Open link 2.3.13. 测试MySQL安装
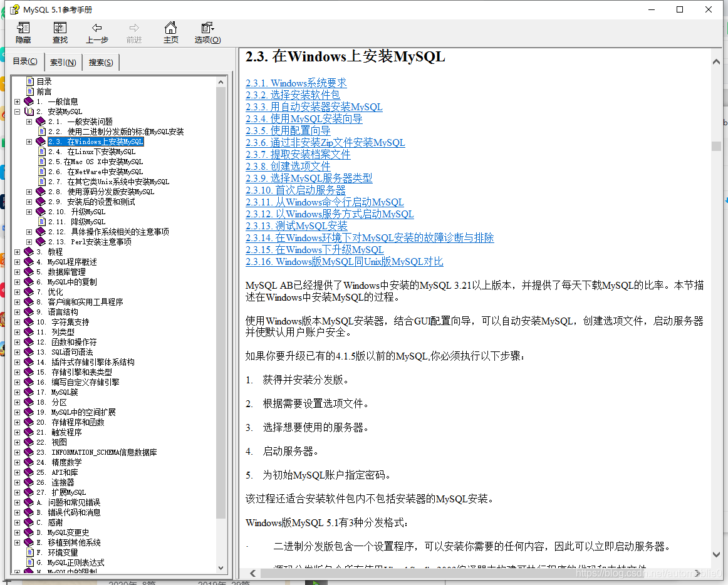Image resolution: width=728 pixels, height=585 pixels. pyautogui.click(x=297, y=226)
